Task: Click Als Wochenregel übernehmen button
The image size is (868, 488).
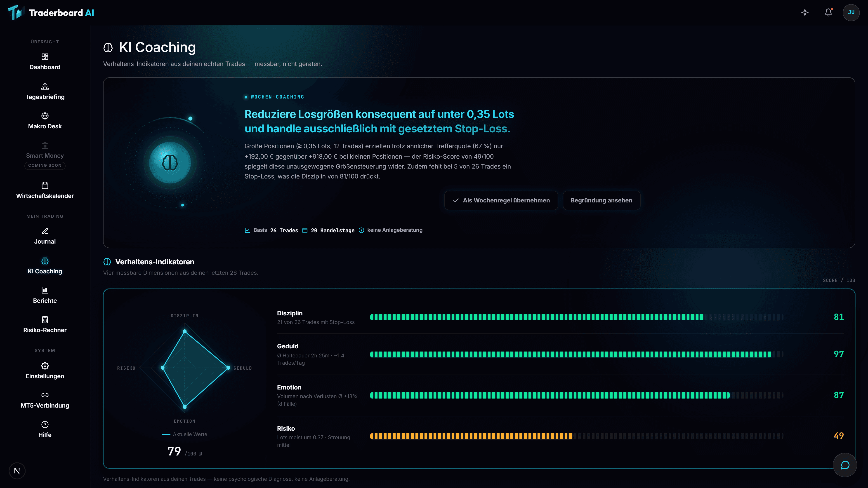Action: [501, 200]
